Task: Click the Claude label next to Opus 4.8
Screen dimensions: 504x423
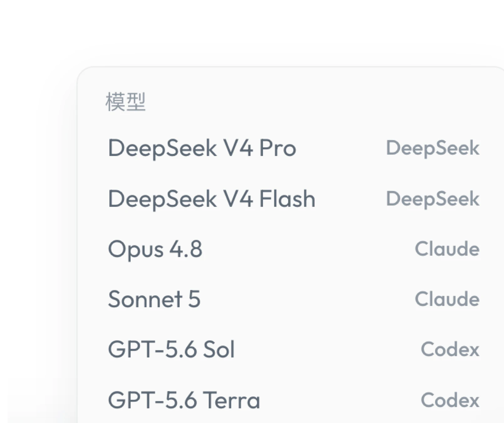Action: 447,249
